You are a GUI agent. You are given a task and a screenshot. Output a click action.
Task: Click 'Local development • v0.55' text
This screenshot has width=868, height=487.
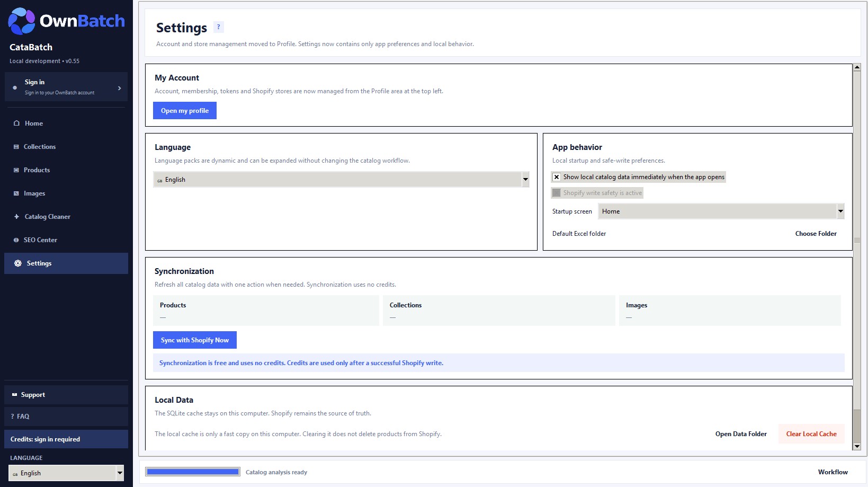[x=44, y=61]
